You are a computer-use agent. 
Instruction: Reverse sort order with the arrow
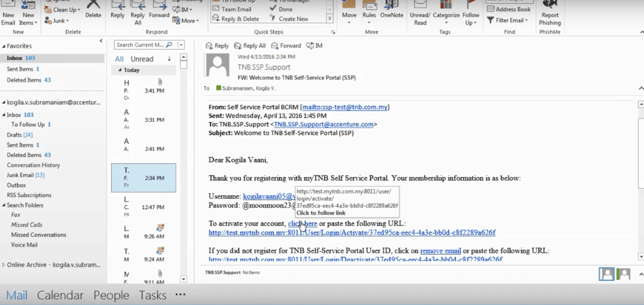[169, 59]
